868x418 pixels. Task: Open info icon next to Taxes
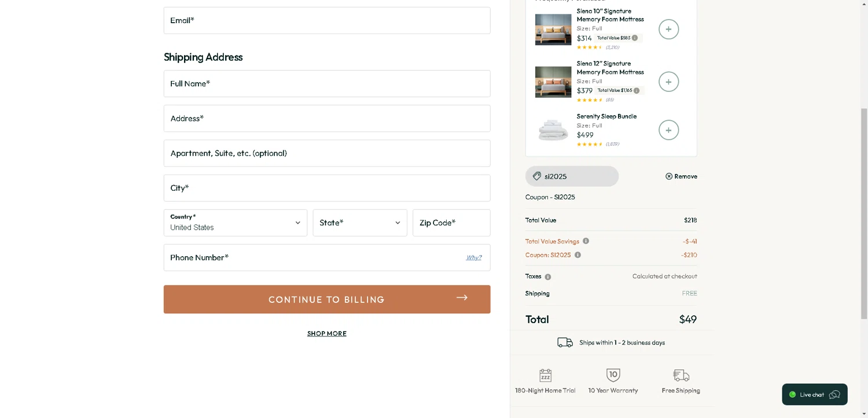pos(548,277)
